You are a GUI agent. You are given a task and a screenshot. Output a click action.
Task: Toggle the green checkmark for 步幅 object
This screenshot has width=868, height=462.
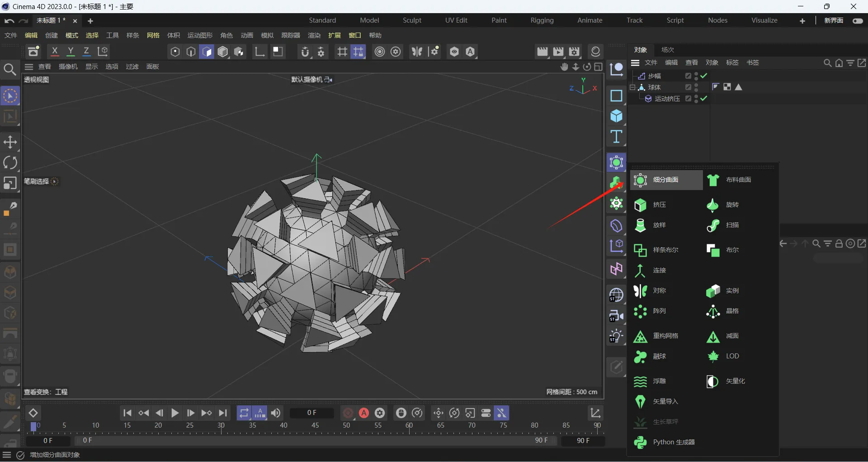704,76
